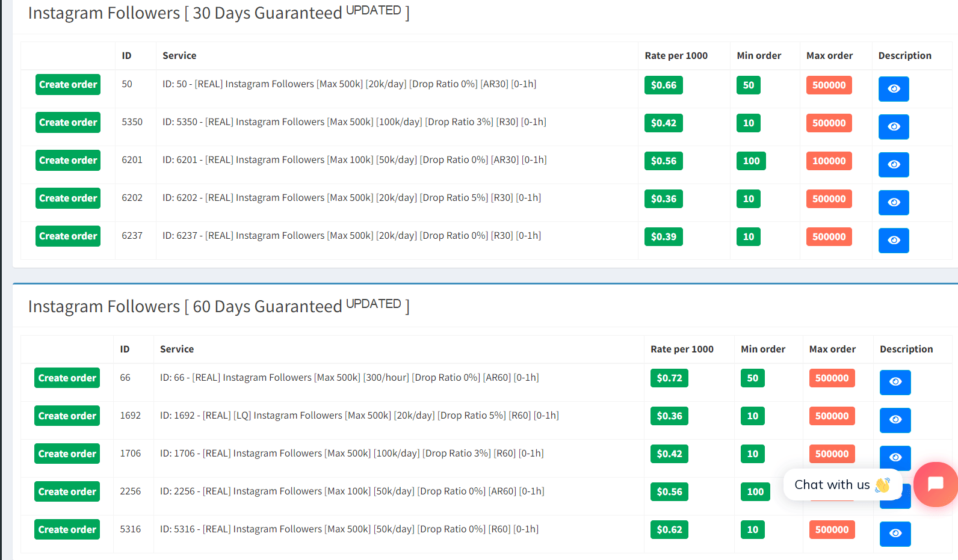Screen dimensions: 958x560
Task: Click eye icon for service 6202
Action: point(893,203)
